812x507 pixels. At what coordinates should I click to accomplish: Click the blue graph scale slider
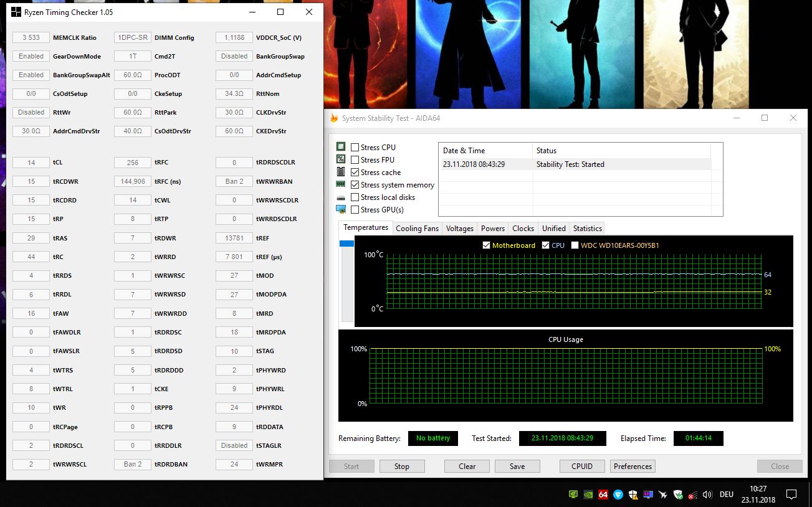[x=346, y=244]
